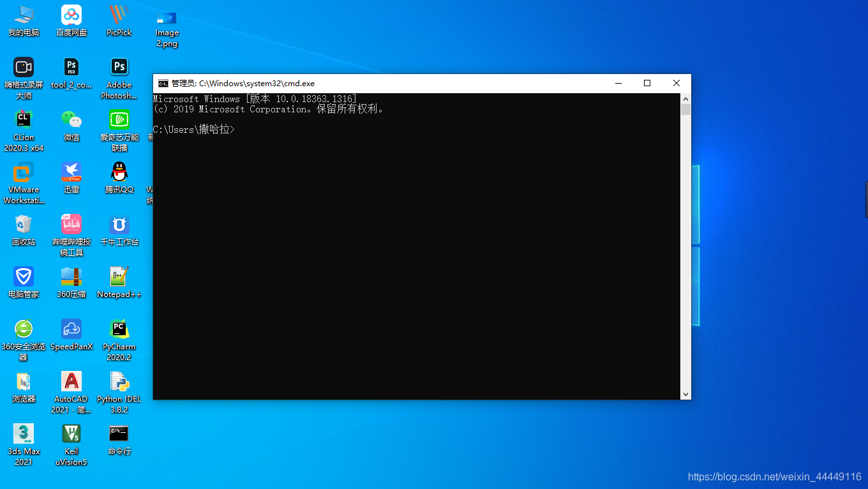Maximize the cmd.exe window
The width and height of the screenshot is (868, 489).
[647, 83]
